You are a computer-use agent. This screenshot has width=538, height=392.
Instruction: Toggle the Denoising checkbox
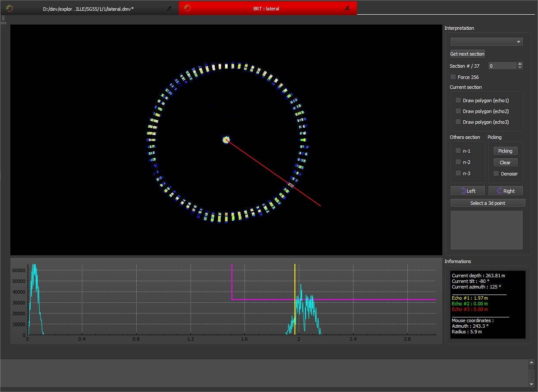coord(496,174)
